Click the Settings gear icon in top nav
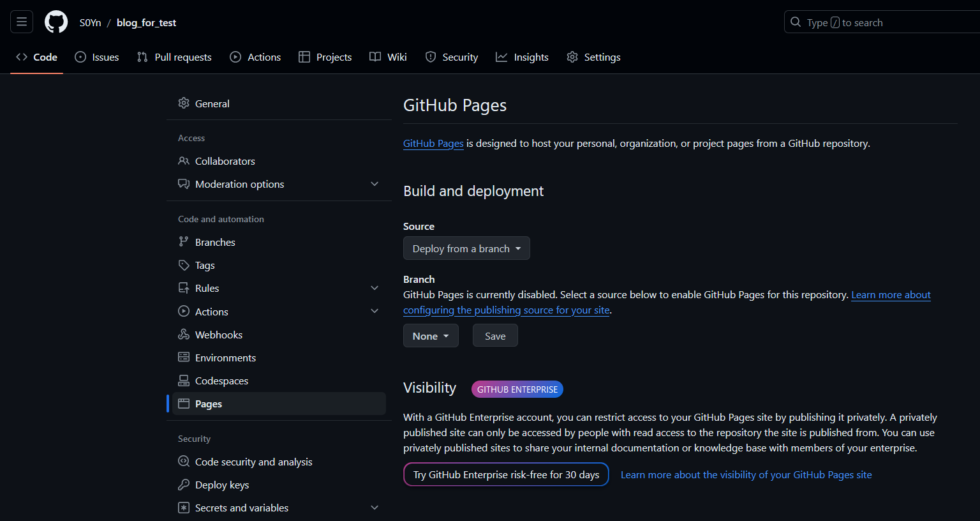Screen dimensions: 980x521 (x=572, y=57)
